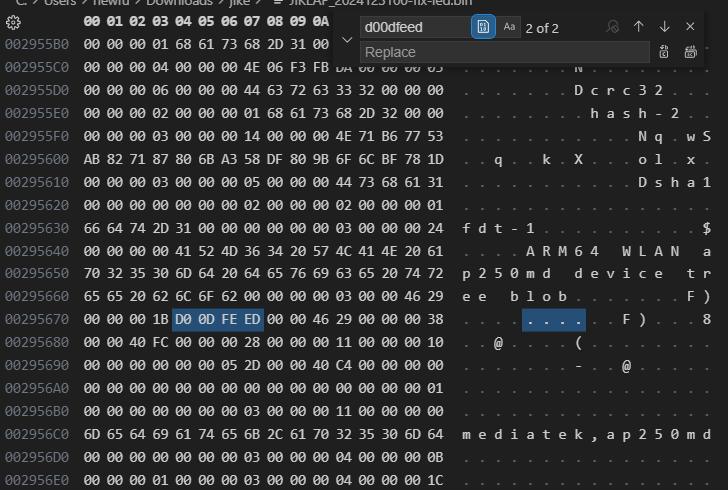This screenshot has width=728, height=490.
Task: Select the highlighted D0 byte
Action: [184, 320]
